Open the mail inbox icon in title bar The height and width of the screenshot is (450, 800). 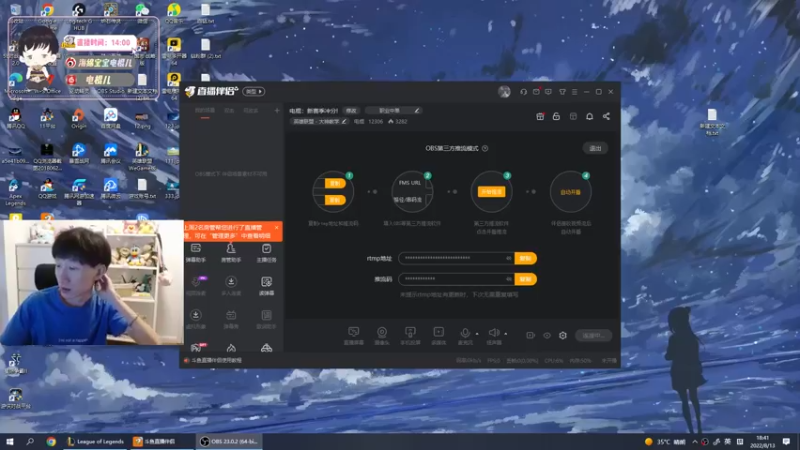(x=536, y=92)
